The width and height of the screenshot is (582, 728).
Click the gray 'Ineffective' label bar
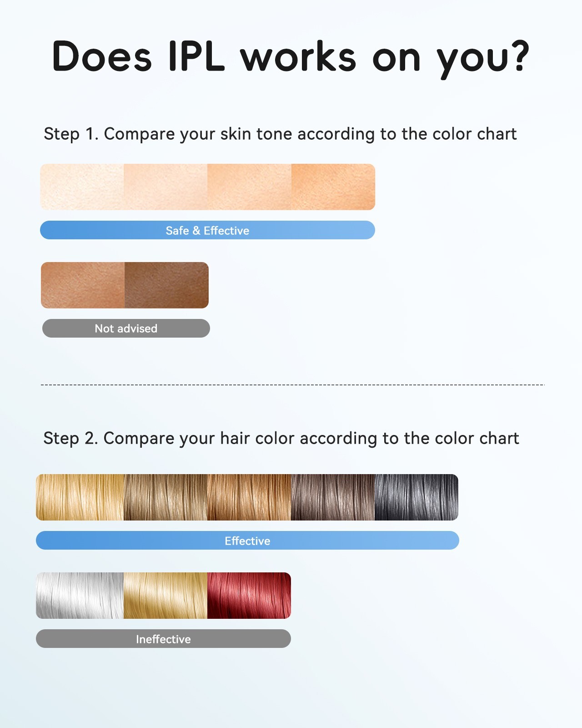(163, 639)
